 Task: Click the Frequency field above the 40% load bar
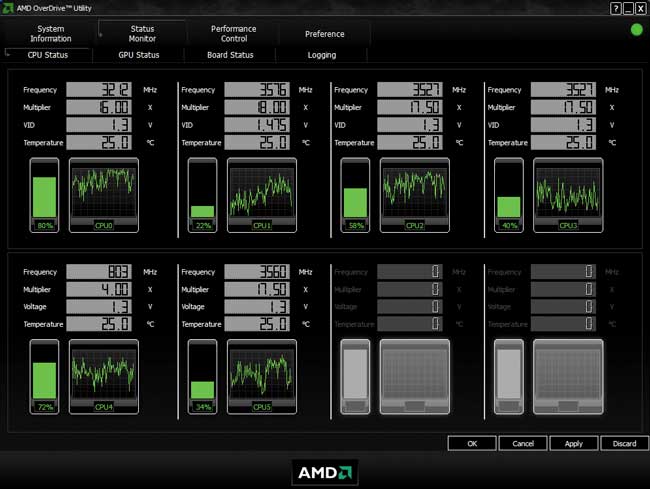coord(563,90)
